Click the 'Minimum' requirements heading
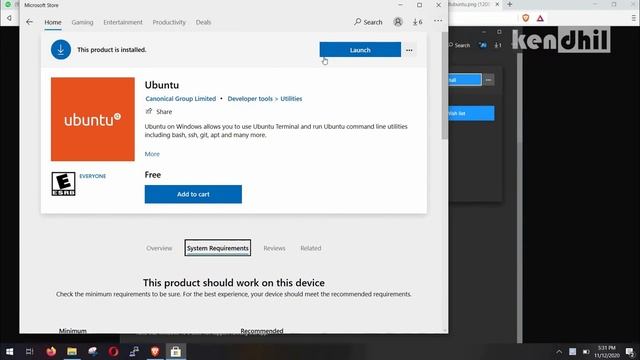The height and width of the screenshot is (360, 640). pyautogui.click(x=73, y=331)
